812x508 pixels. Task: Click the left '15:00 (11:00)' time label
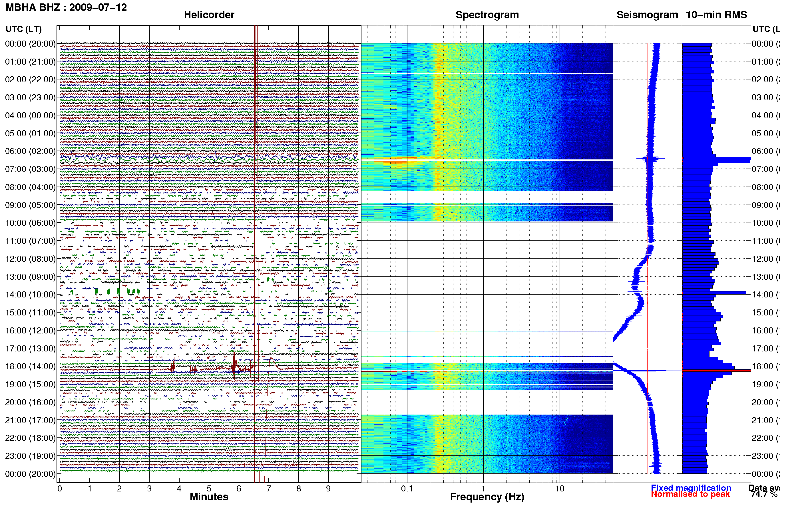pos(30,313)
